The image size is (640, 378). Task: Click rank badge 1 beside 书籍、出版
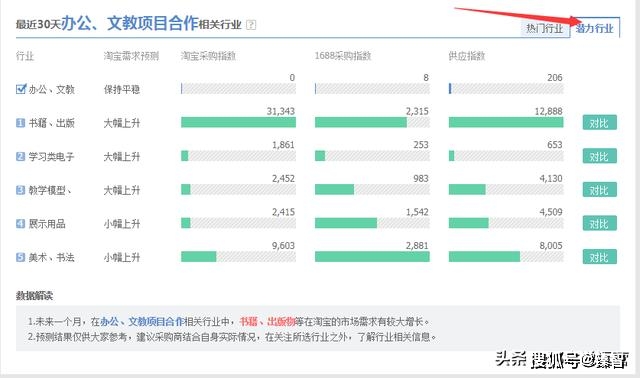pyautogui.click(x=20, y=122)
